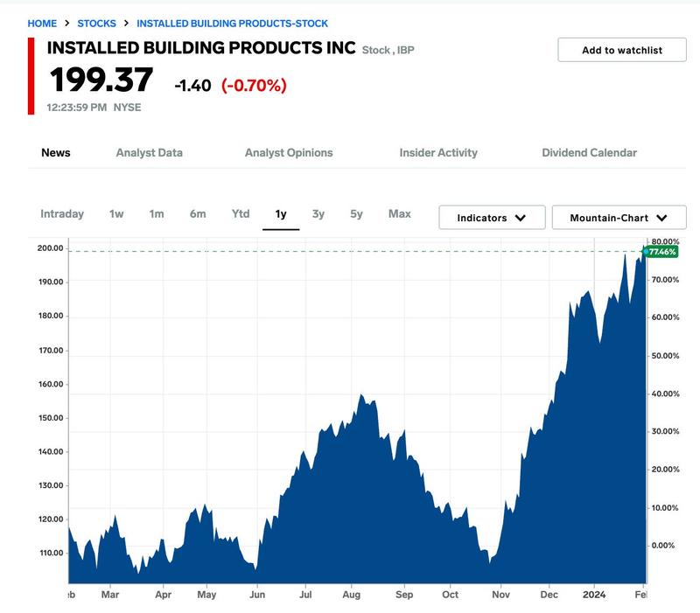
Task: Click the 140.00 price axis label
Action: click(51, 451)
